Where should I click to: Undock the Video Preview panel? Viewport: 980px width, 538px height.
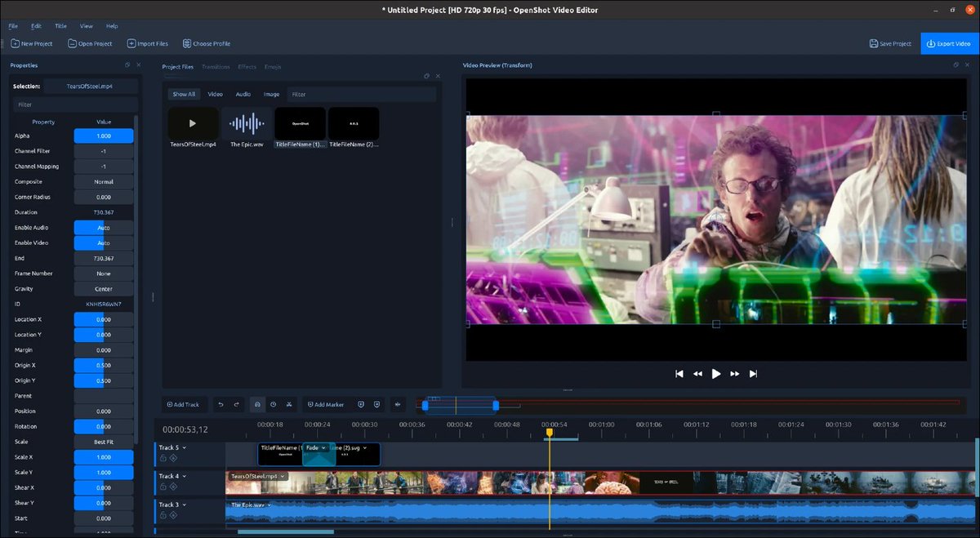tap(955, 65)
